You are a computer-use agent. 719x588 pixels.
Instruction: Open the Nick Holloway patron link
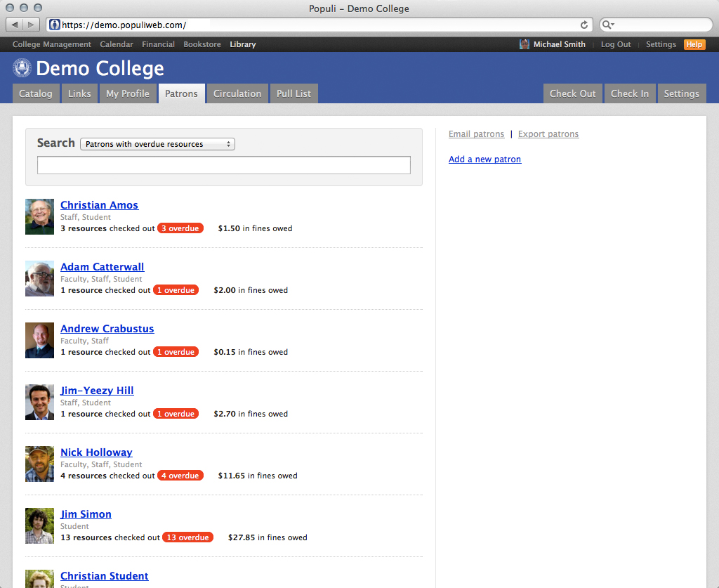(96, 452)
